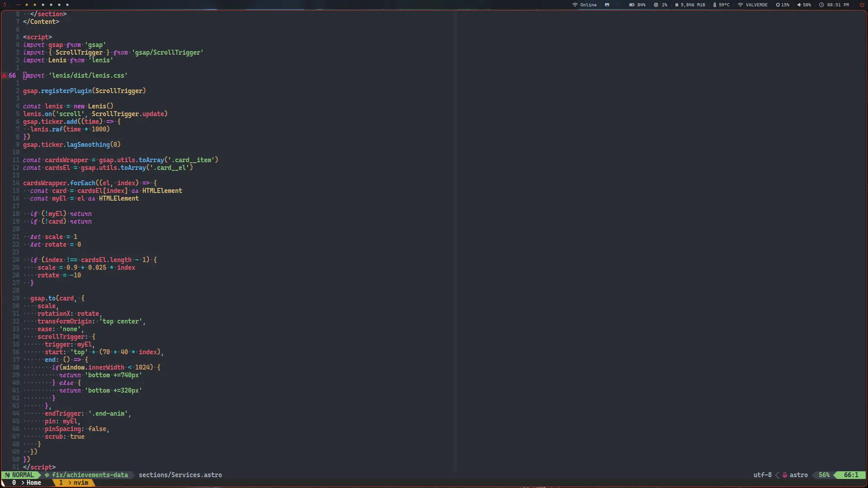
Task: Open the cat-face icon in the bar
Action: [x=607, y=5]
